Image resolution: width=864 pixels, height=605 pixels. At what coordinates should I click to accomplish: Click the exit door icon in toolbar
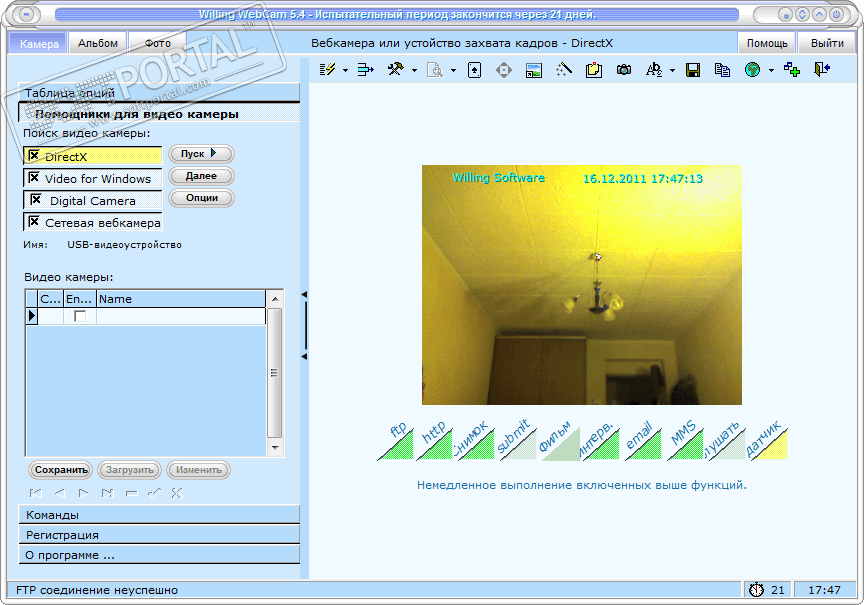click(x=822, y=69)
